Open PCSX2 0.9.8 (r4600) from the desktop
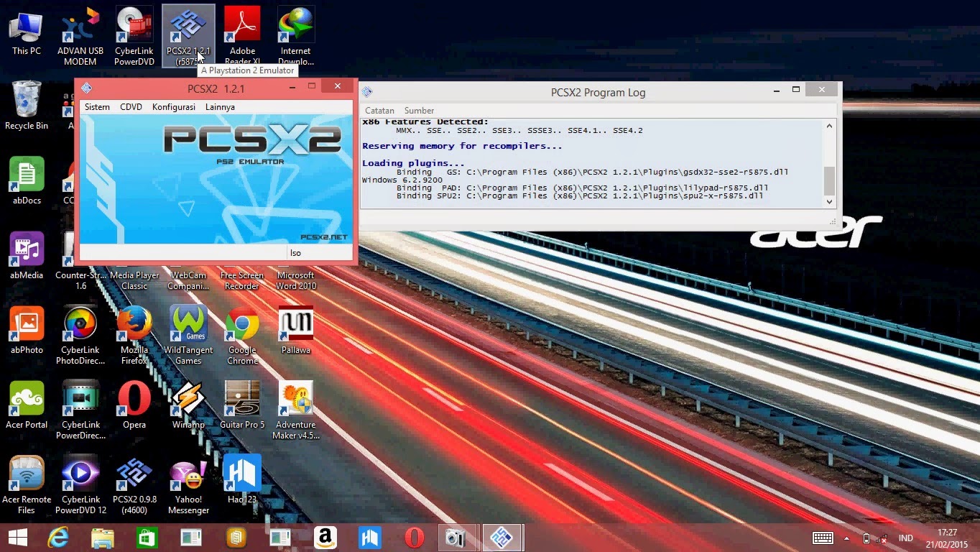Viewport: 980px width, 552px height. (134, 474)
